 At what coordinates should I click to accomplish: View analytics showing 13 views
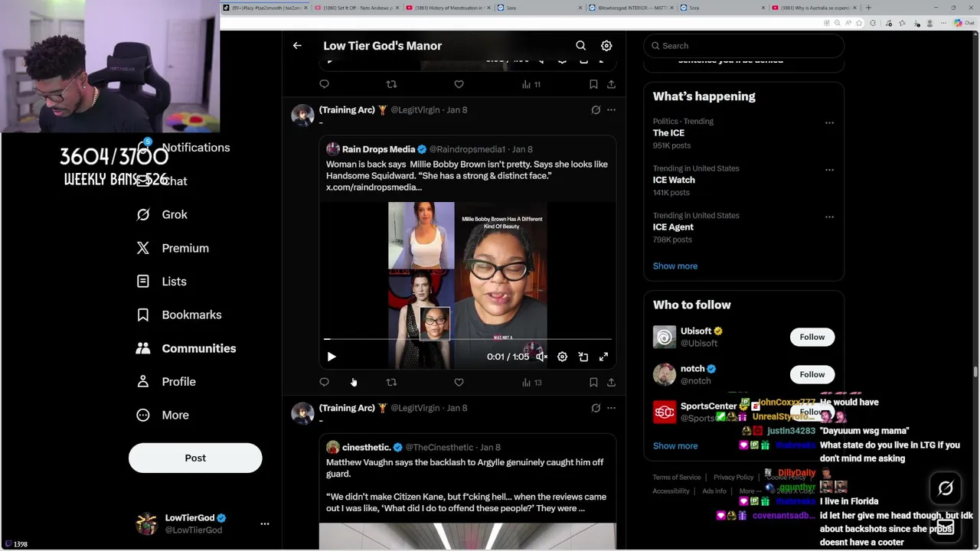(x=531, y=382)
